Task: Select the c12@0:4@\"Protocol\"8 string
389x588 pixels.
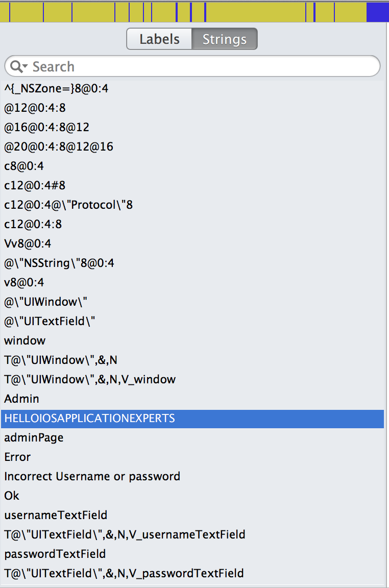Action: (x=192, y=205)
